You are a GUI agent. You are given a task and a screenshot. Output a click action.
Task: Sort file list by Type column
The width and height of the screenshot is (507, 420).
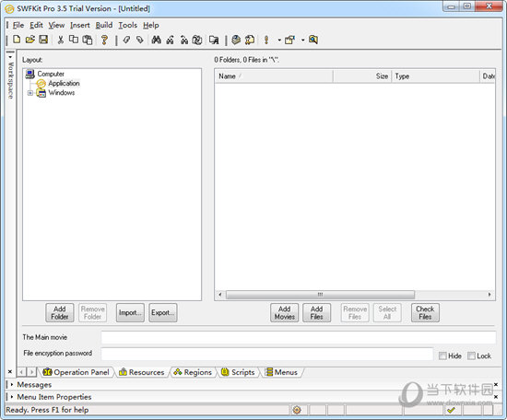point(435,76)
